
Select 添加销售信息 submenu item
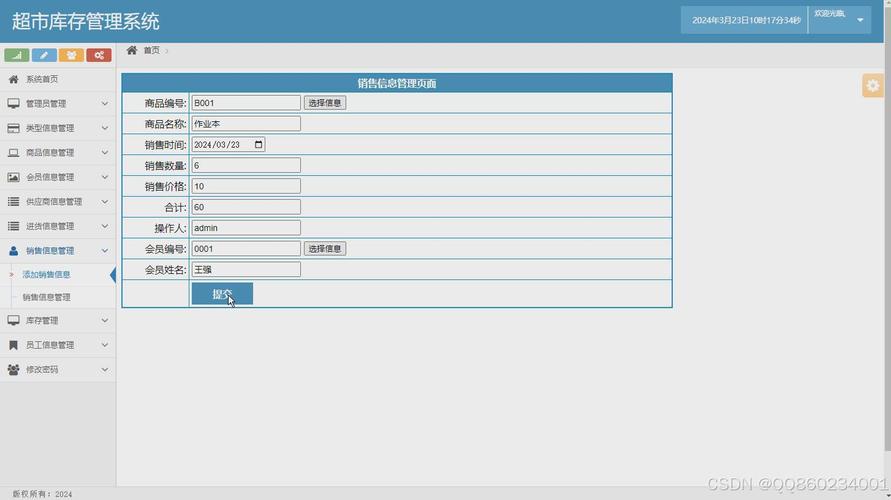(x=47, y=274)
